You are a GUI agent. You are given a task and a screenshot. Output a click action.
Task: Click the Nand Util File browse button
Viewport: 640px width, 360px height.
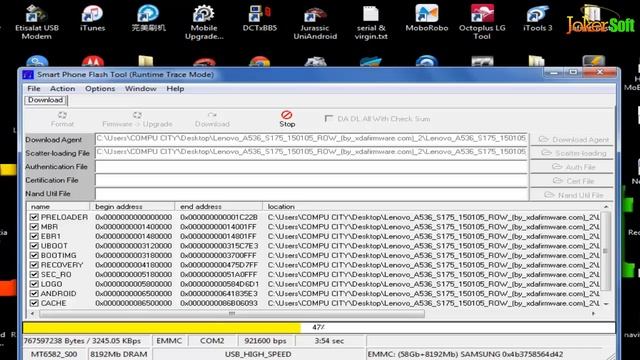pos(572,195)
